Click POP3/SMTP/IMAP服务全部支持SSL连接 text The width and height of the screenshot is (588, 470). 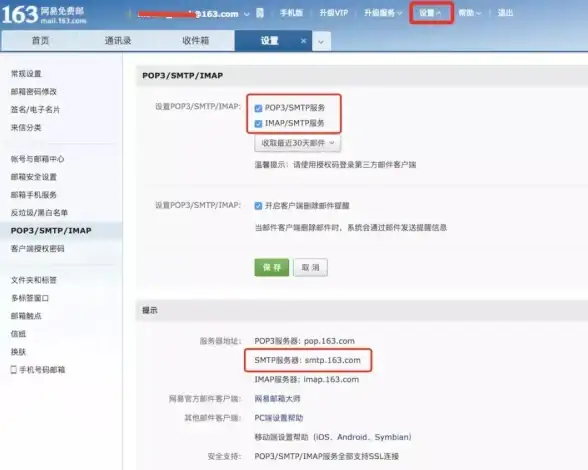(327, 456)
